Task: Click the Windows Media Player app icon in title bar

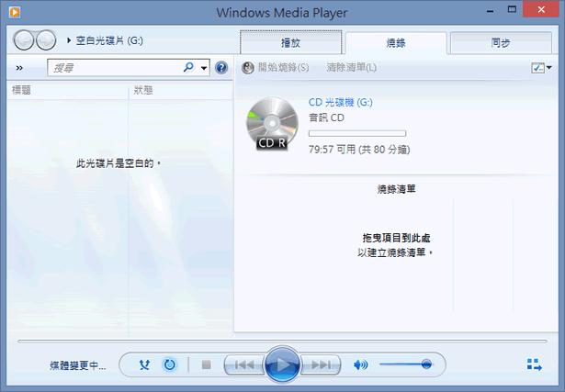Action: [15, 12]
